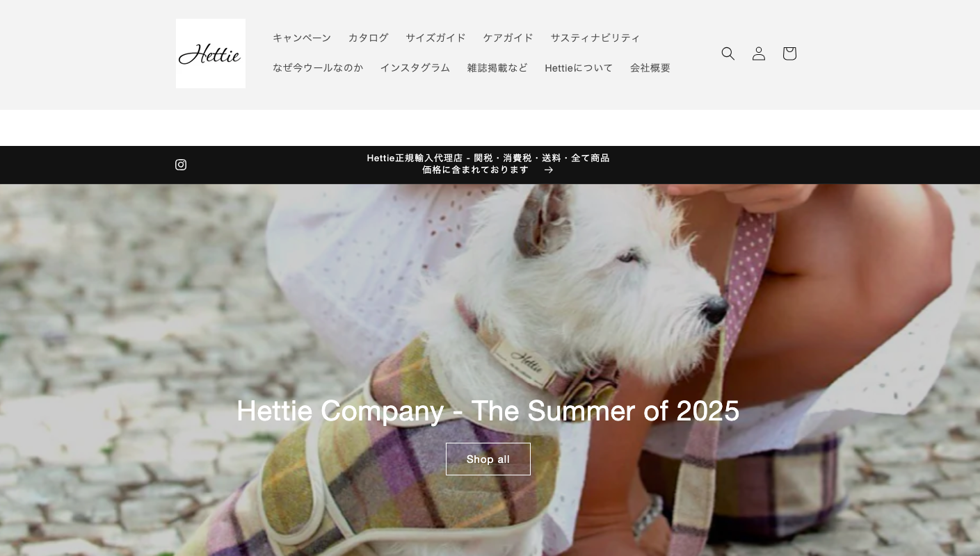Click the announcement bar arrow icon
Image resolution: width=980 pixels, height=556 pixels.
549,170
